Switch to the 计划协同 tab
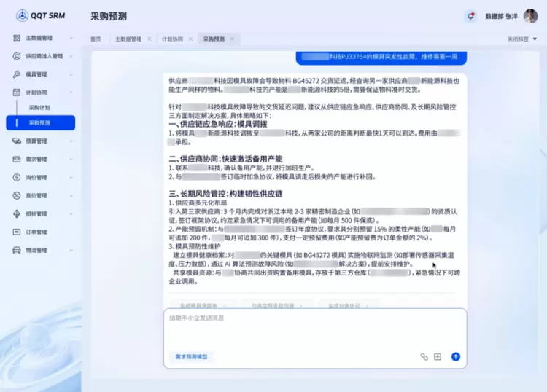This screenshot has height=392, width=547. point(172,39)
